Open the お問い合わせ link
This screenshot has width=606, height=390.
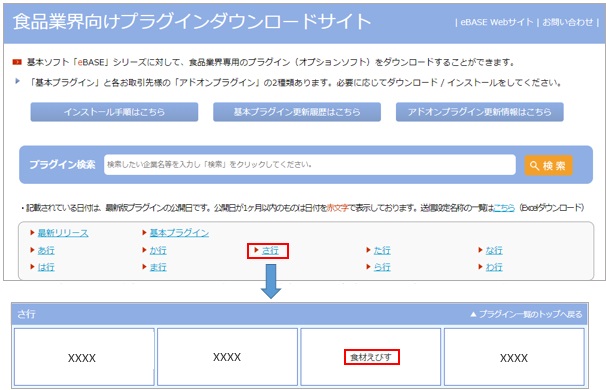(567, 22)
